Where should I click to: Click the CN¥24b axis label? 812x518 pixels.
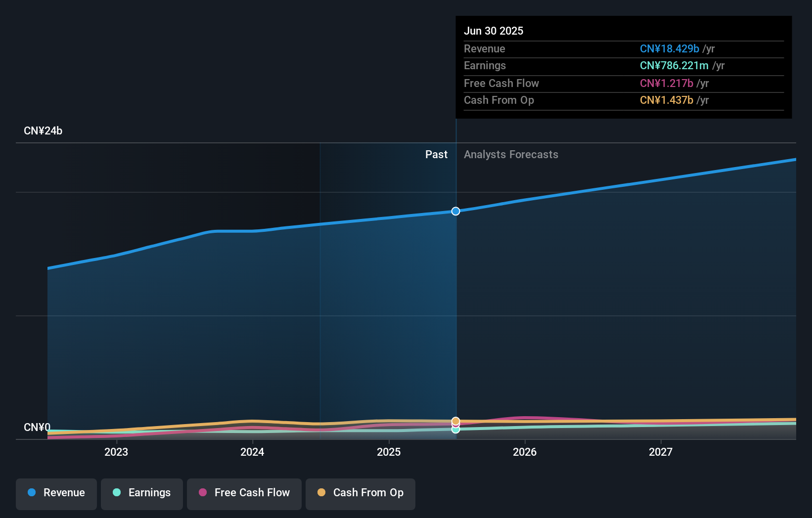(x=44, y=131)
